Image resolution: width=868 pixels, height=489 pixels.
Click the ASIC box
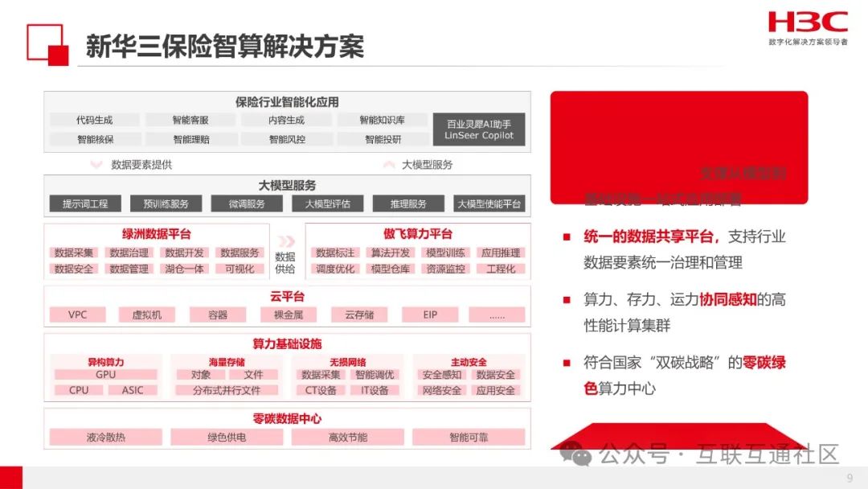[133, 390]
